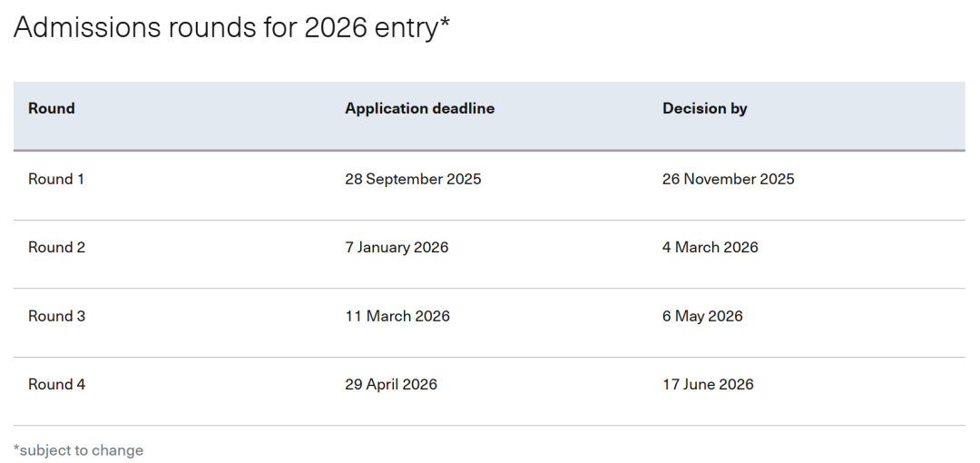This screenshot has height=463, width=980.
Task: Click the "Decision by" column header
Action: pos(704,109)
